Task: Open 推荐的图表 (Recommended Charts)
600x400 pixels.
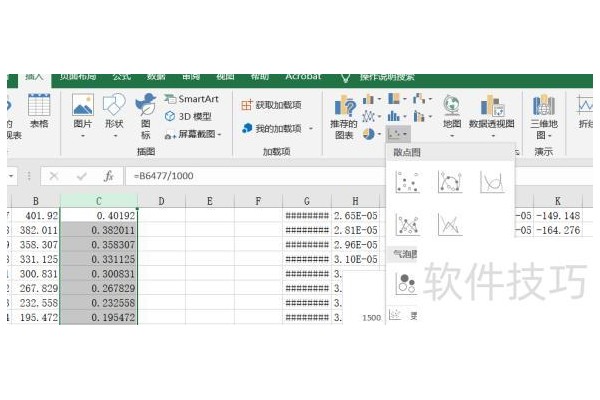Action: 344,118
